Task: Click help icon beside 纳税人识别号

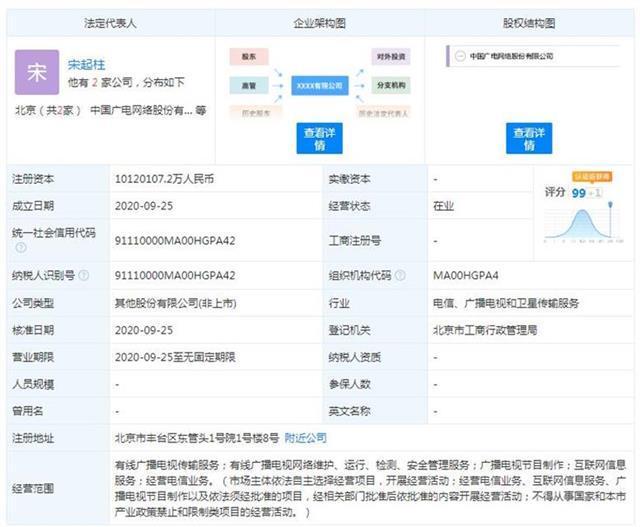Action: pyautogui.click(x=83, y=275)
